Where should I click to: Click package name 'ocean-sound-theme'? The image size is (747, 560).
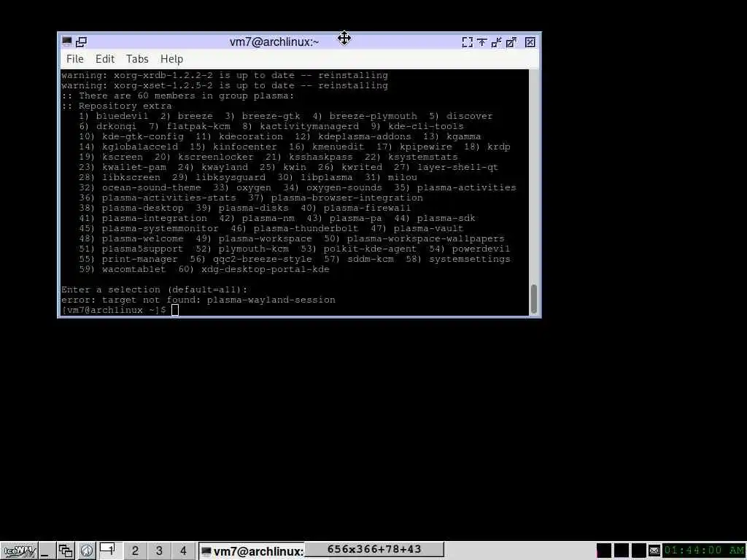(152, 187)
